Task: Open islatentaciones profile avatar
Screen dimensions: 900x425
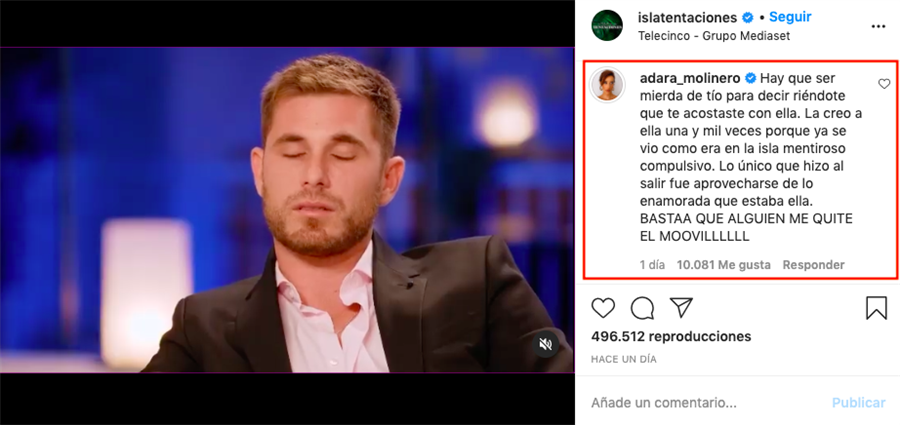Action: (607, 26)
